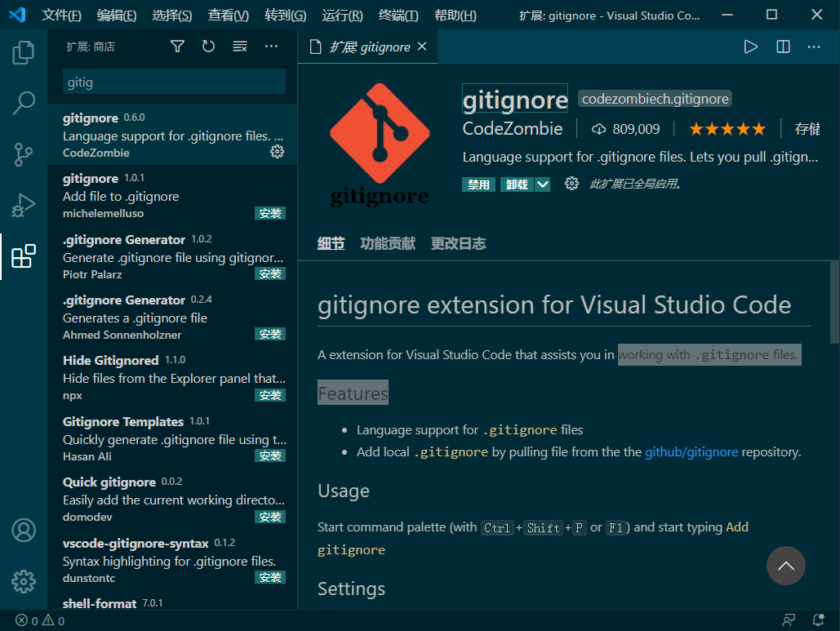Click the details page vertical scrollbar

tap(834, 302)
